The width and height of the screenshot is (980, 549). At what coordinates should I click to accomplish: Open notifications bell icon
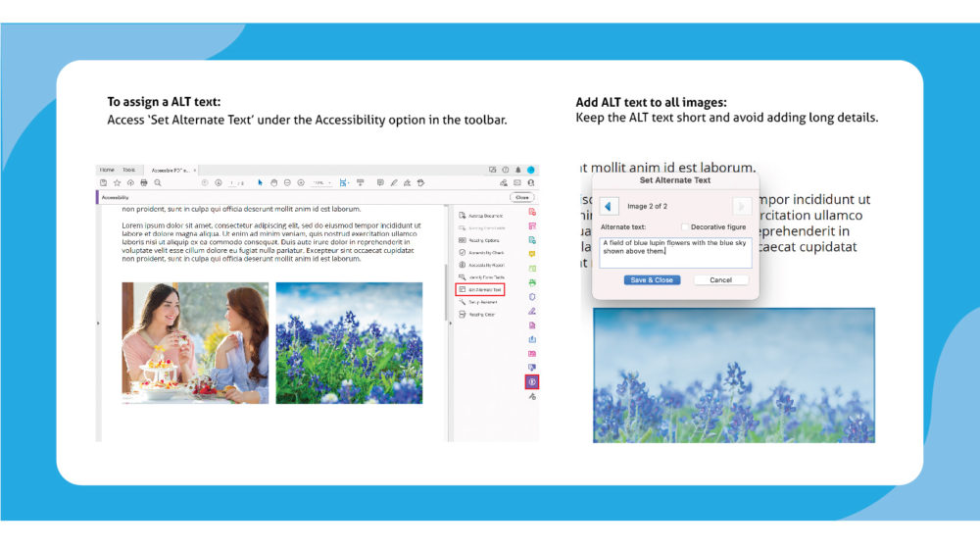pos(518,170)
